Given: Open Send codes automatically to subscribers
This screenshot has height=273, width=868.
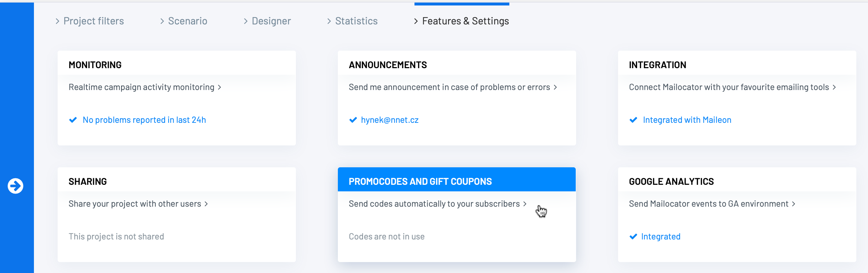Looking at the screenshot, I should [437, 204].
